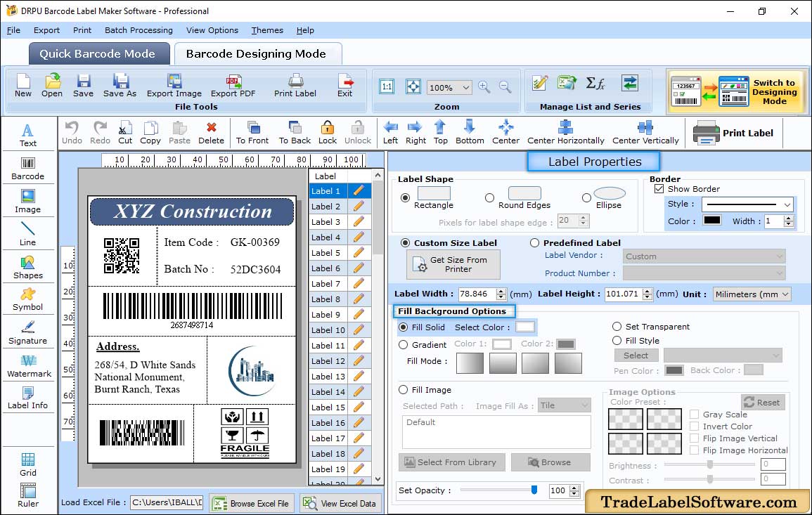Select the Fill Image option
The image size is (812, 515).
pyautogui.click(x=404, y=390)
